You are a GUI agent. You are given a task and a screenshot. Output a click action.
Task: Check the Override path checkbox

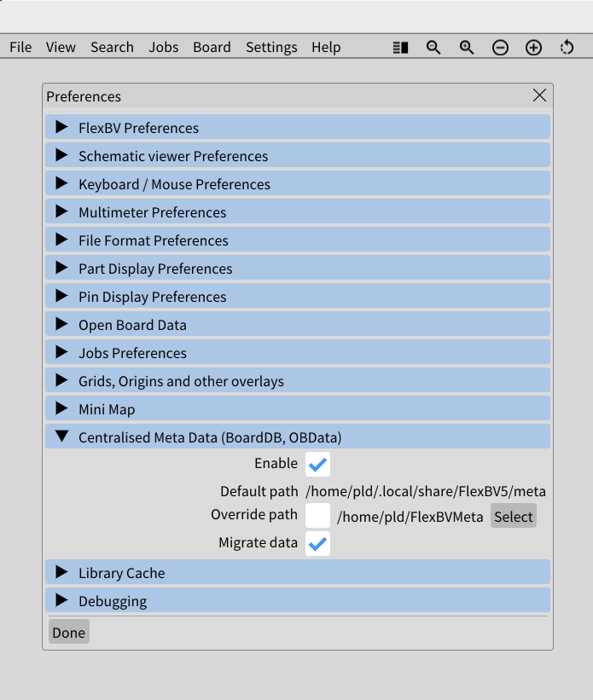pos(317,515)
